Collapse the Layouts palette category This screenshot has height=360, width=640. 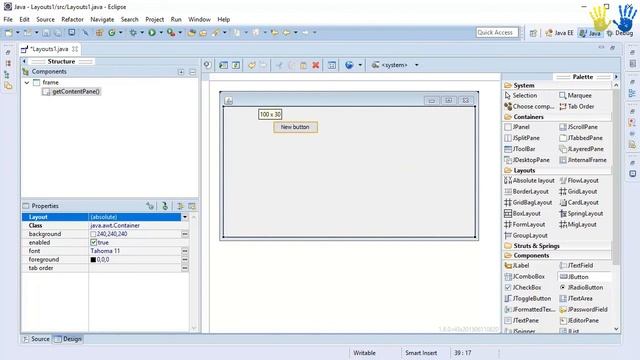tap(520, 170)
